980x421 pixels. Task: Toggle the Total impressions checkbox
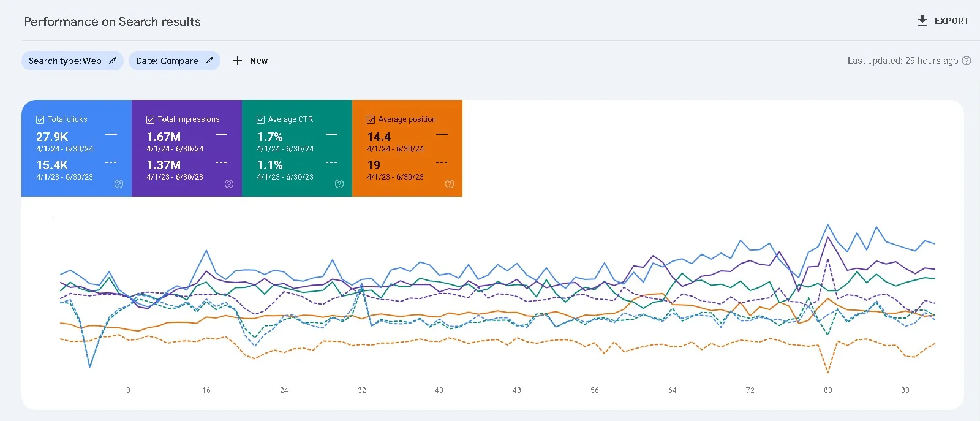[x=151, y=120]
